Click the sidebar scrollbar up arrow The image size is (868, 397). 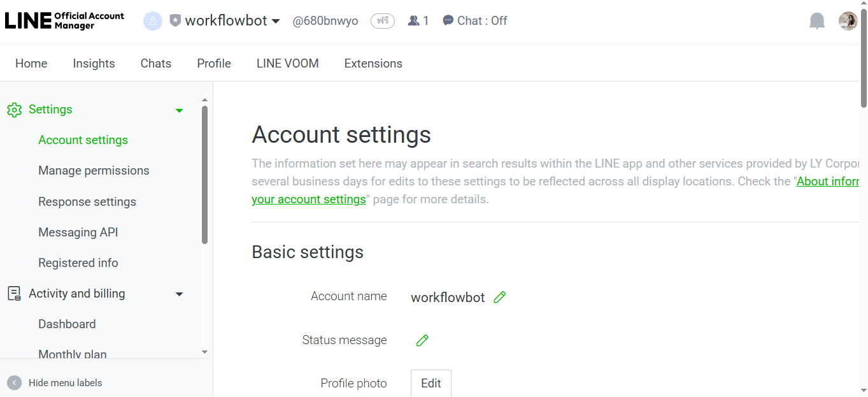coord(204,100)
